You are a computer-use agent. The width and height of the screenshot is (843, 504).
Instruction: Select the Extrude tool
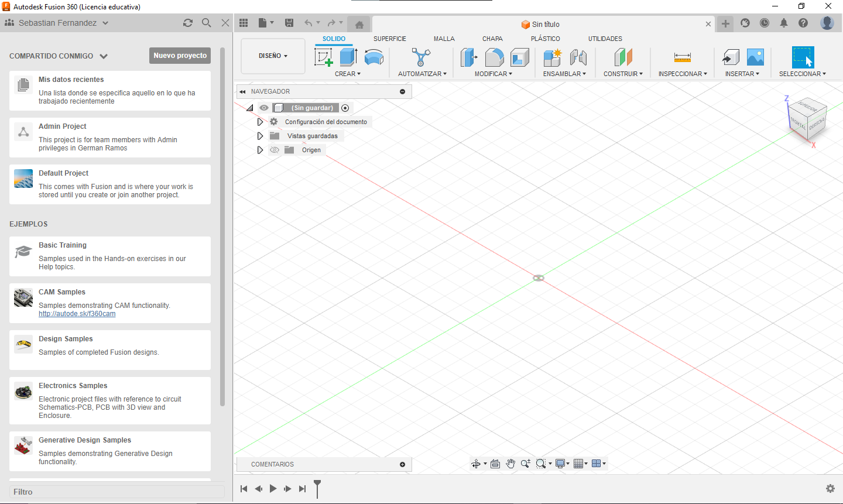tap(349, 57)
